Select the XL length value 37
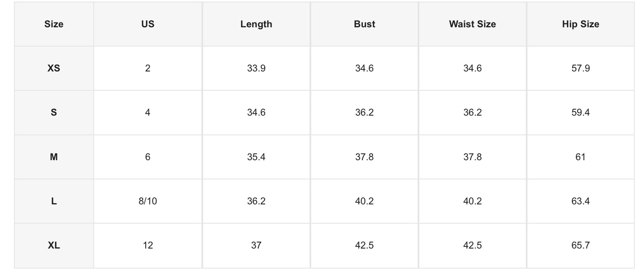This screenshot has height=275, width=644. tap(256, 245)
